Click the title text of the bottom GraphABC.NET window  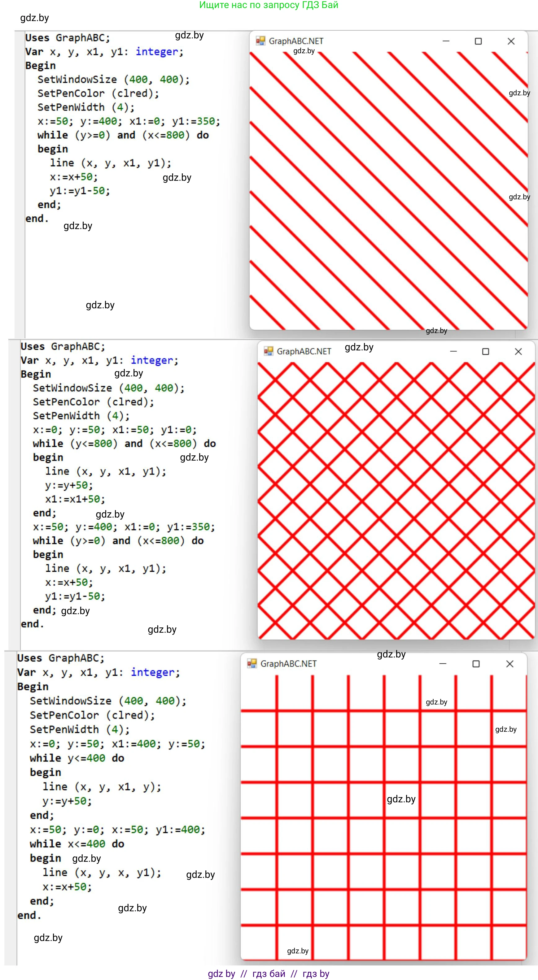288,664
